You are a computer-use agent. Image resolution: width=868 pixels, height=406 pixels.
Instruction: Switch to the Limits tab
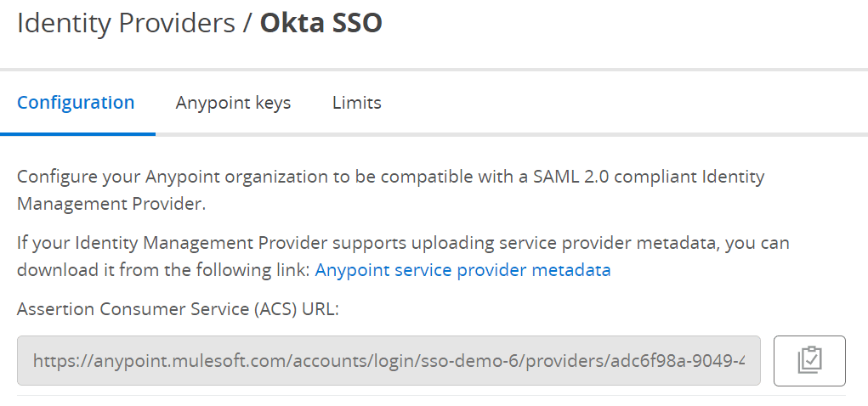(x=356, y=103)
